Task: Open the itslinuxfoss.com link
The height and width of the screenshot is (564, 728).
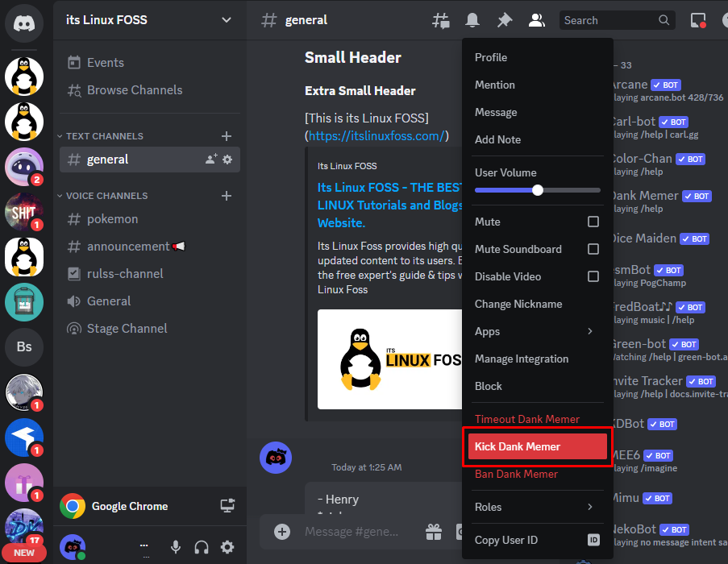Action: click(x=376, y=136)
